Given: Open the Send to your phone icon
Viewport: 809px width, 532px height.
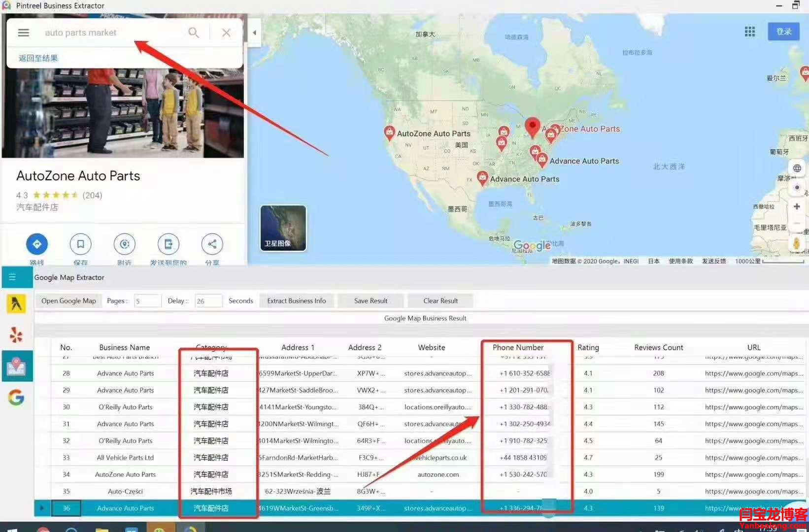Looking at the screenshot, I should [x=168, y=244].
